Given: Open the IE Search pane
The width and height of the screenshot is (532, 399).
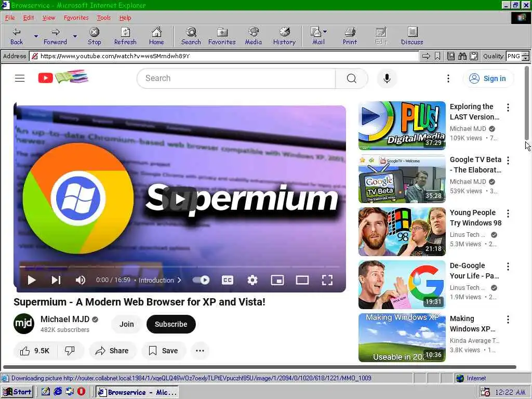Looking at the screenshot, I should 191,36.
